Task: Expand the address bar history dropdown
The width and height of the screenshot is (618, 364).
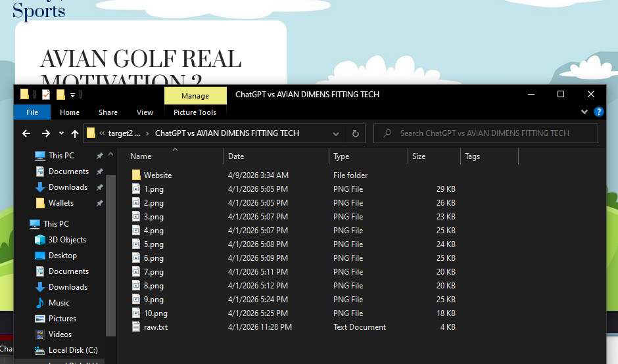Action: [x=336, y=133]
